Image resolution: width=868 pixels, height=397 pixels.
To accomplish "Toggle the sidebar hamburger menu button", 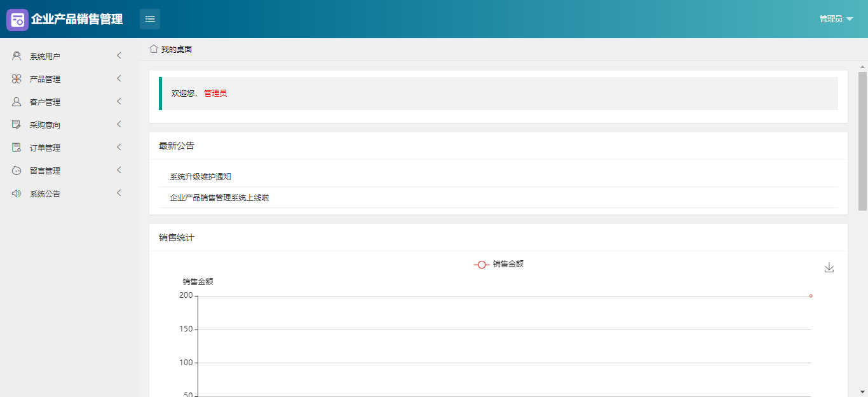I will [x=150, y=19].
